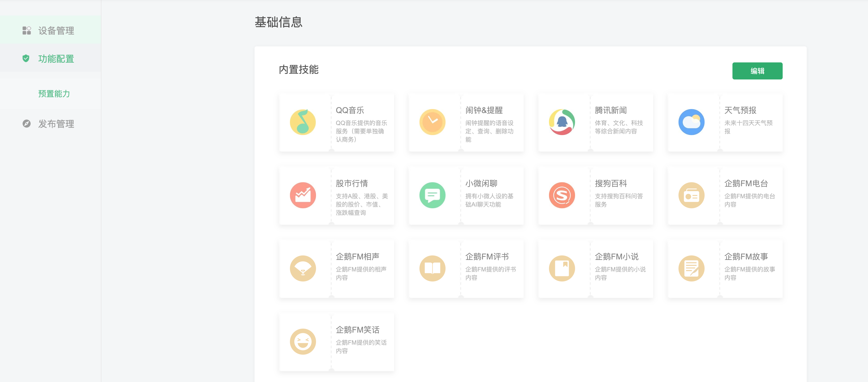The image size is (868, 382).
Task: Select the 股市行情 stock chart icon
Action: point(302,195)
